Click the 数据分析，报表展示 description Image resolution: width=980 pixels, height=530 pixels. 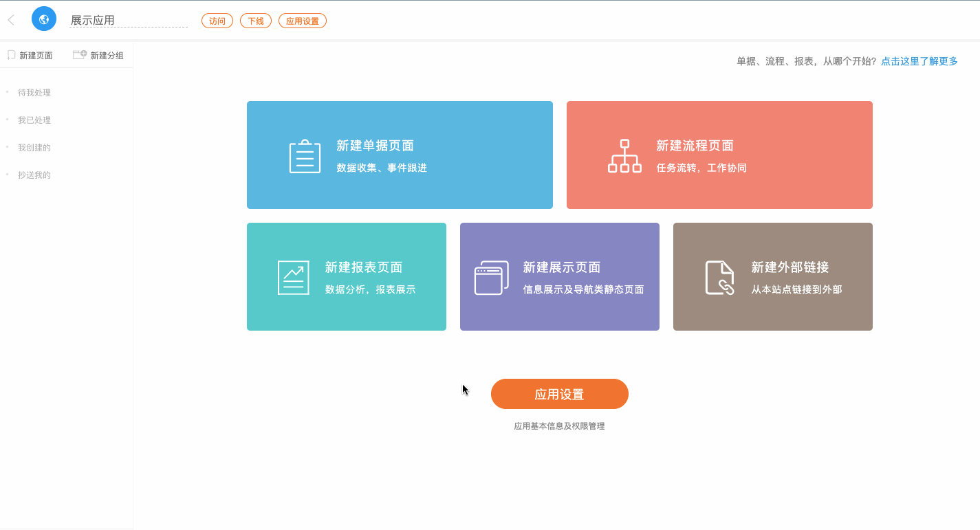[371, 289]
